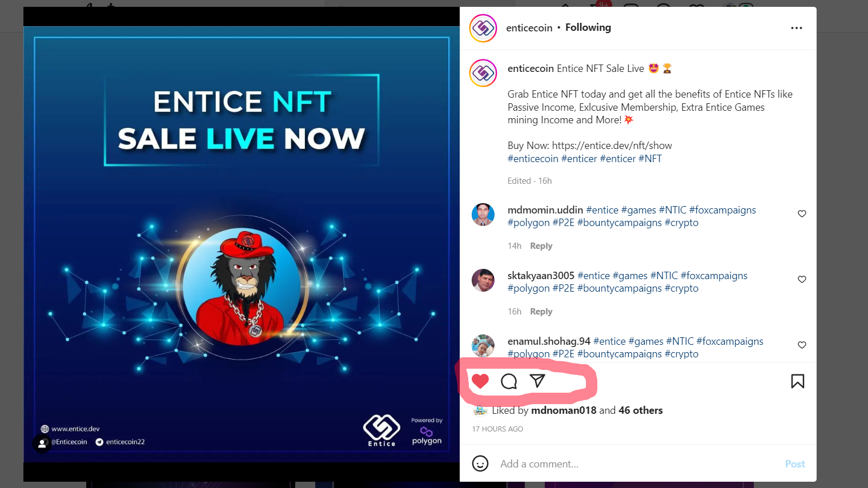Click the tagged people icon on the image
This screenshot has height=488, width=868.
click(42, 443)
